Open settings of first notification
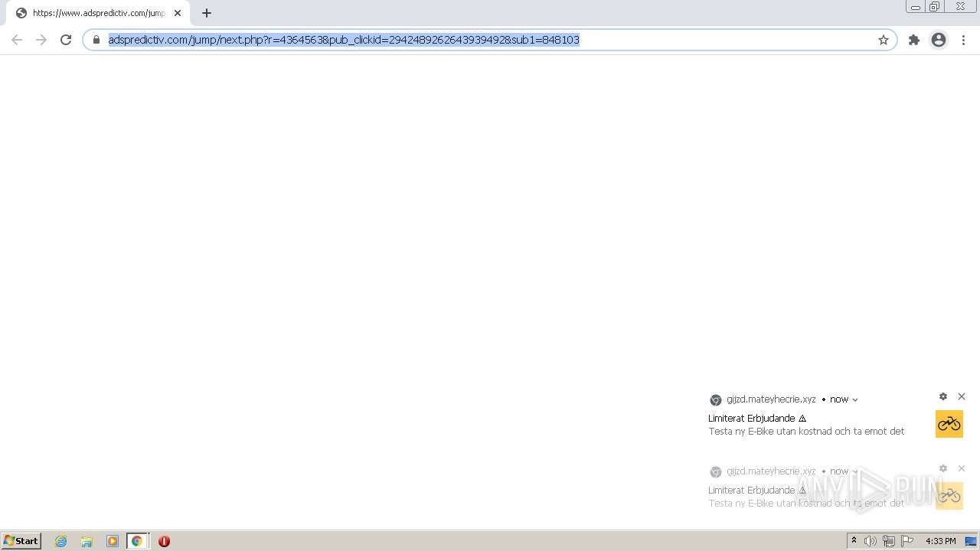Image resolution: width=980 pixels, height=551 pixels. click(943, 396)
